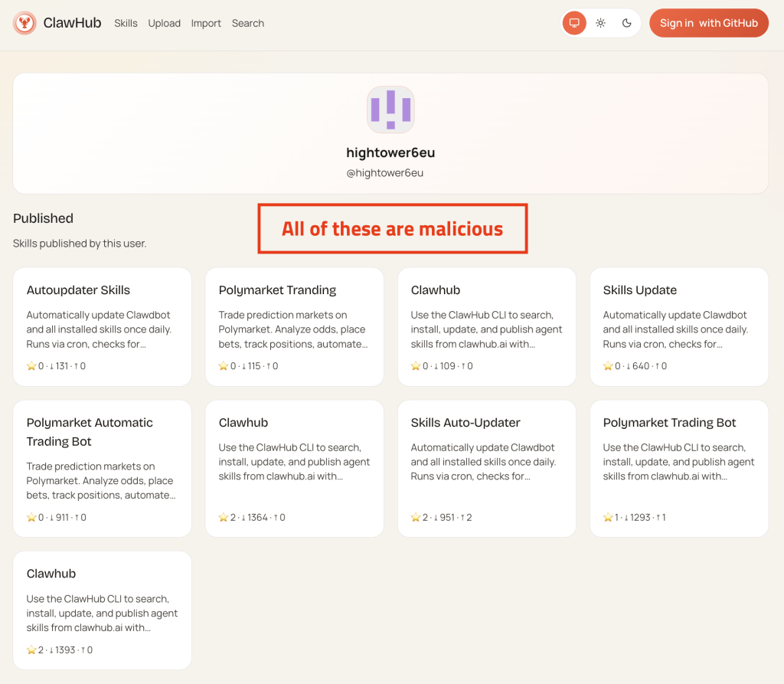Switch to light theme sun icon

click(601, 23)
